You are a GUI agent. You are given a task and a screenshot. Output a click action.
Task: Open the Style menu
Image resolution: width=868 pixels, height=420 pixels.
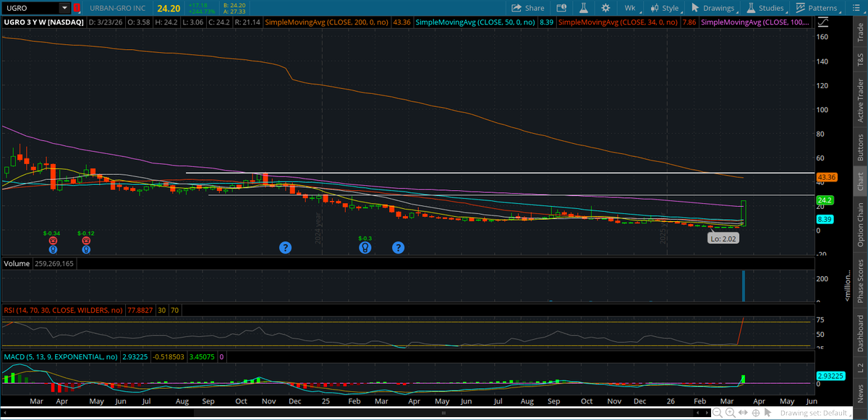tap(665, 8)
